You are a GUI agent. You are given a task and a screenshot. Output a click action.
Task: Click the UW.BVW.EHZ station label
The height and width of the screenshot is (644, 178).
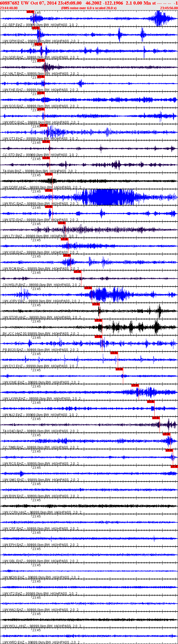tap(41, 496)
